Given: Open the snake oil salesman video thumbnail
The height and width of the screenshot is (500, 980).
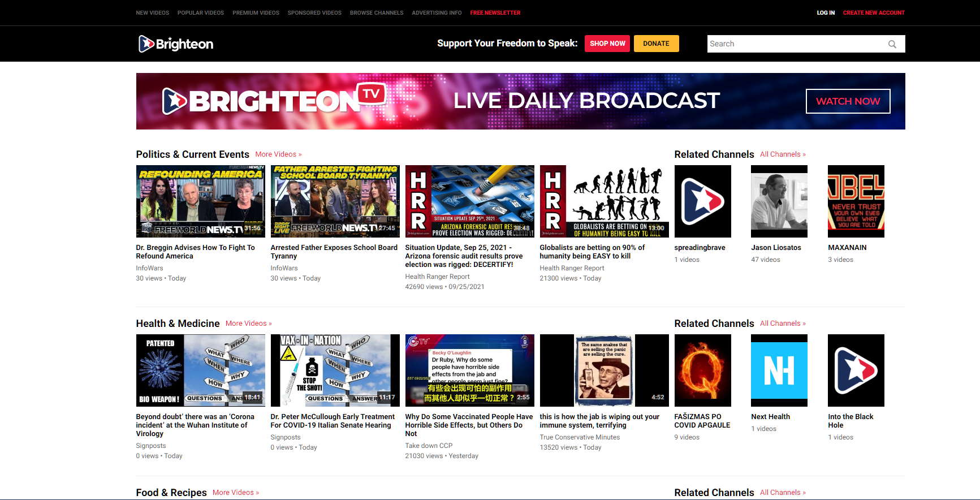Looking at the screenshot, I should pos(604,370).
